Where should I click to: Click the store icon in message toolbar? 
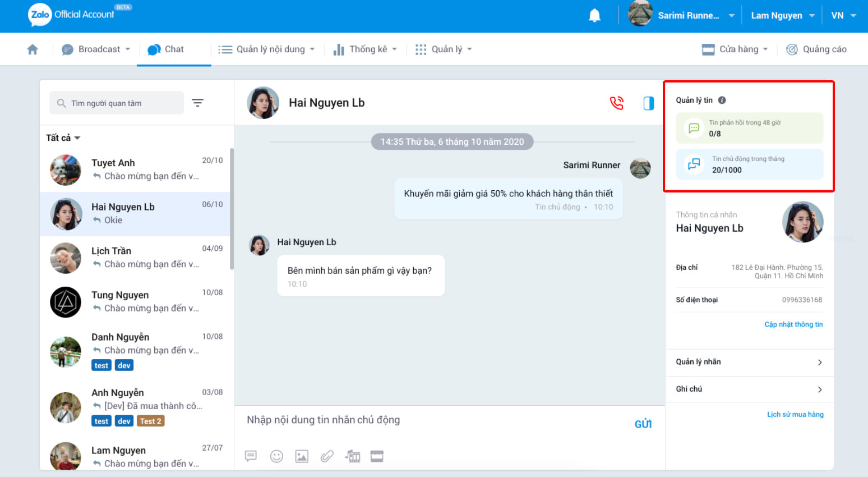coord(377,456)
